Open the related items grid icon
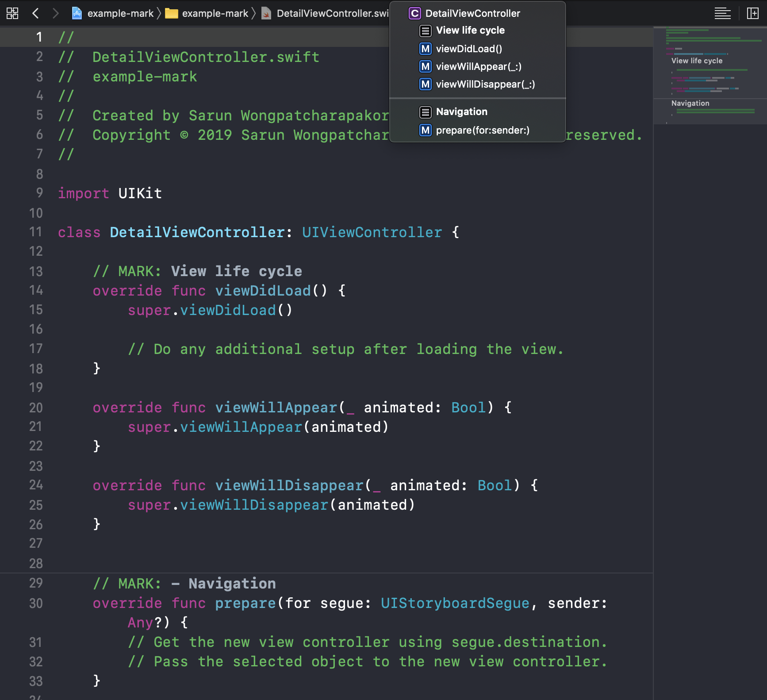Viewport: 767px width, 700px height. (x=12, y=13)
